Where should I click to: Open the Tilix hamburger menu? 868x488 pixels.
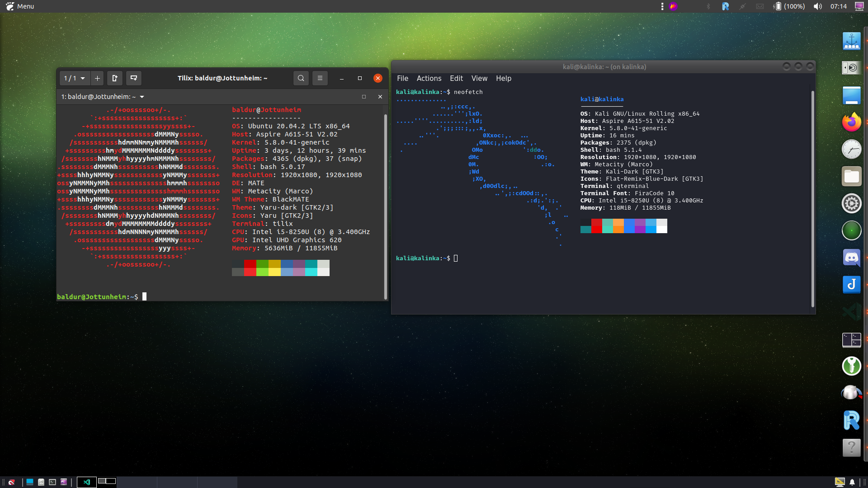(320, 78)
